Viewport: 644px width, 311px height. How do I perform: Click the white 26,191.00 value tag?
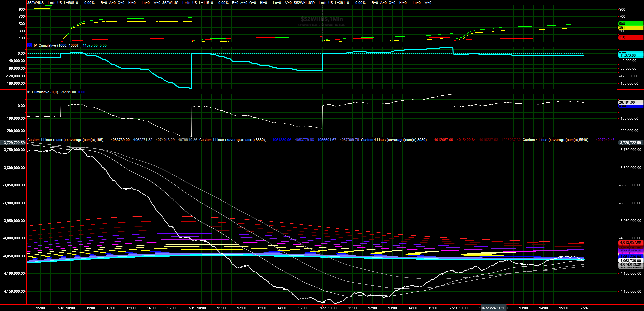pyautogui.click(x=630, y=102)
